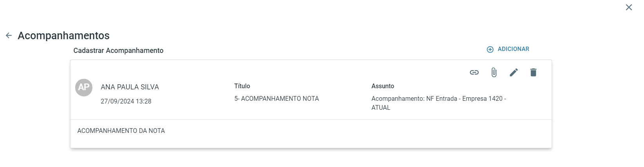Click the ATUAL text in the subject
644x167 pixels.
click(381, 108)
